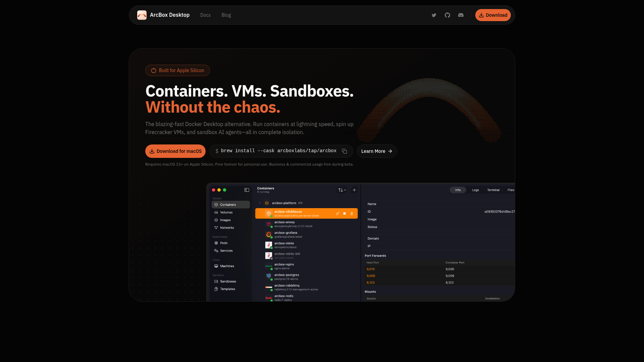
Task: Delete the arcbox-clickhouse container
Action: pos(352,213)
